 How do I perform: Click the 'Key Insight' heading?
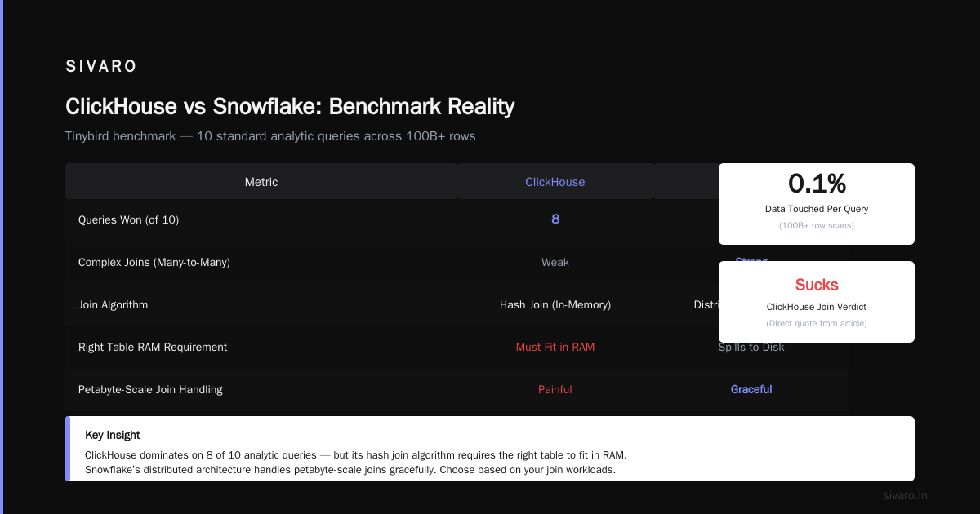coord(113,435)
